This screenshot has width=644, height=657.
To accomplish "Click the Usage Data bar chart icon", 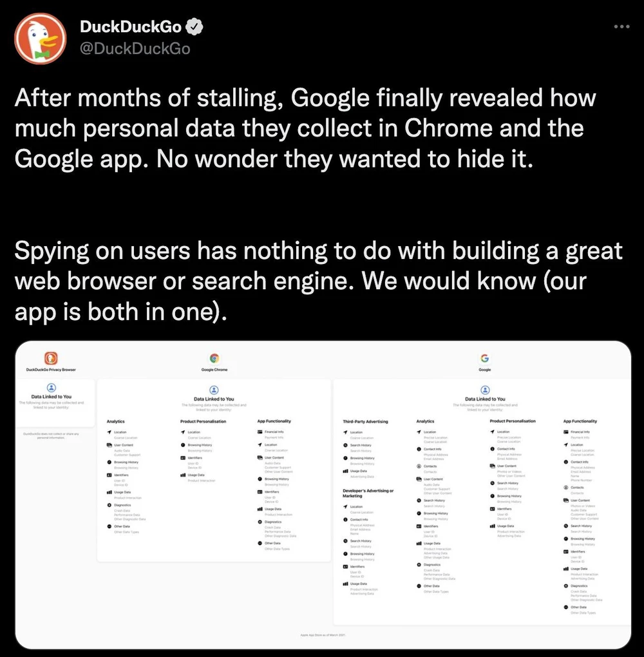I will 109,492.
